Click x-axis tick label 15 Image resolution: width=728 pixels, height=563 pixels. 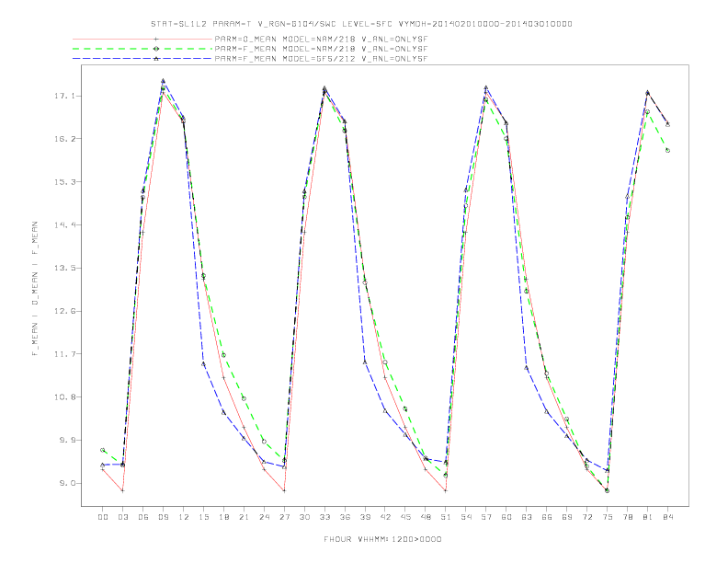[x=203, y=517]
